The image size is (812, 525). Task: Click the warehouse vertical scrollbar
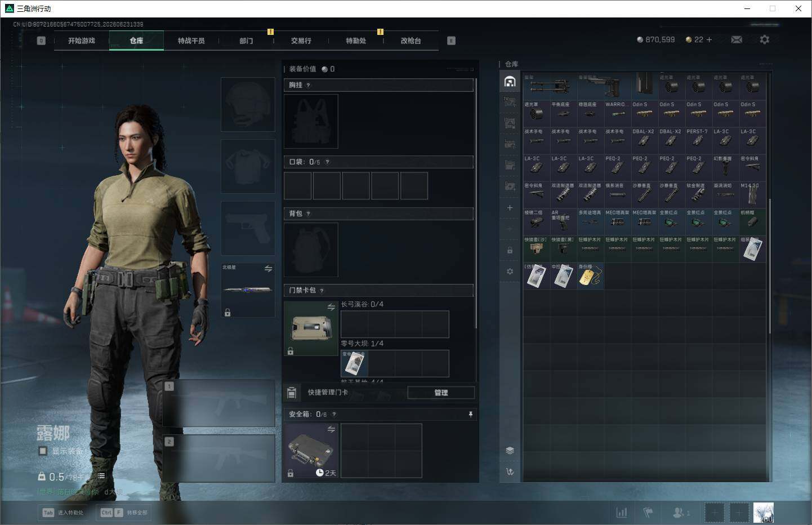pos(770,265)
